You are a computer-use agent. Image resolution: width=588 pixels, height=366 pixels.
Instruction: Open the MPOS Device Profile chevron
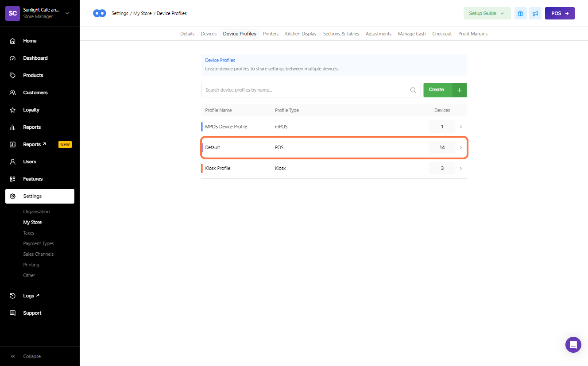point(460,127)
